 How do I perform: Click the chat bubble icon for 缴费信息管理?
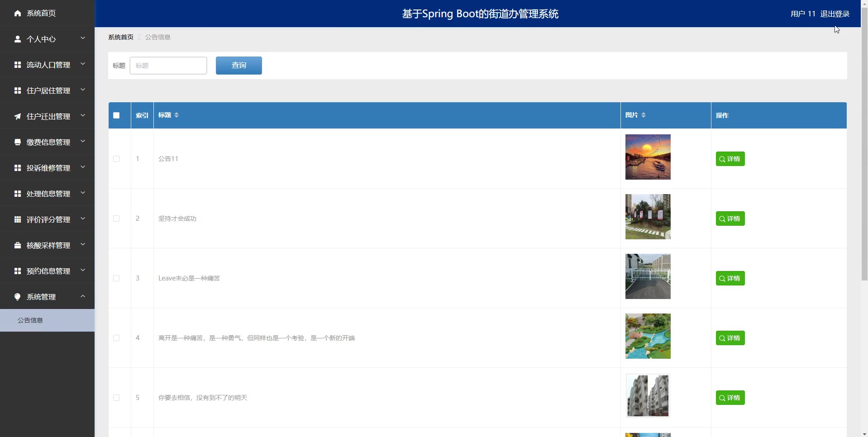click(x=17, y=142)
